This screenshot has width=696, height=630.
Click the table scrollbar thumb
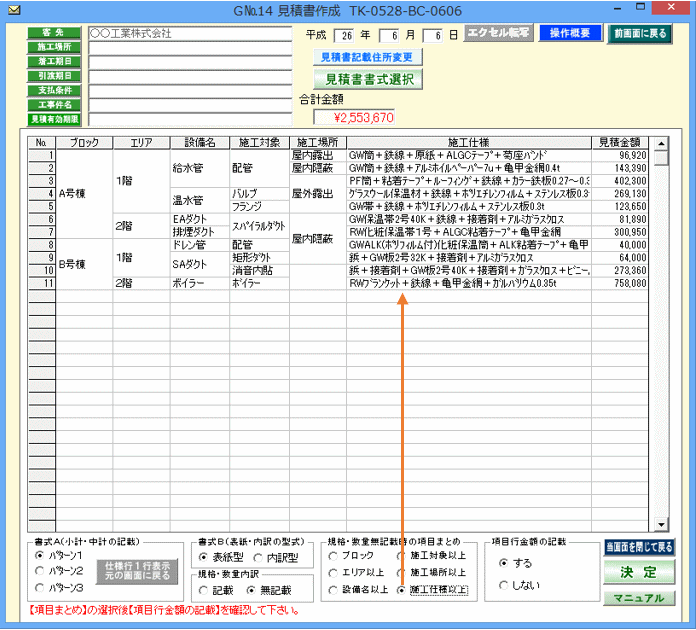tap(661, 157)
